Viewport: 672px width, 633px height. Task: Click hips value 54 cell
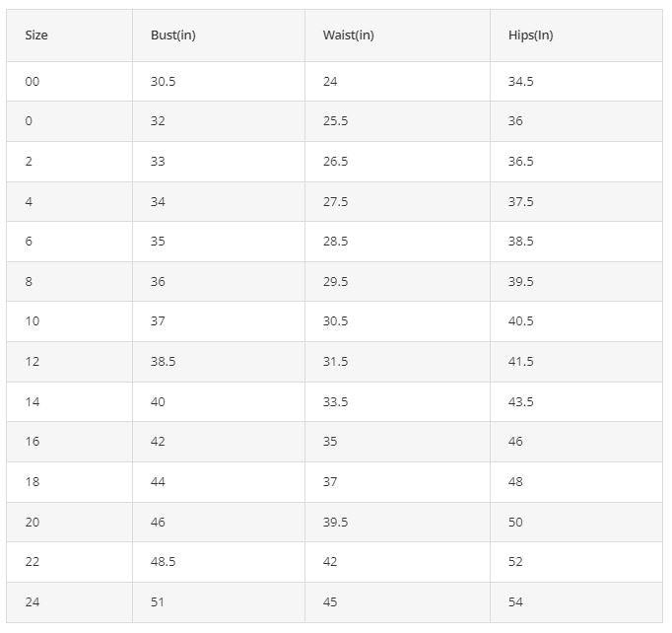click(x=576, y=602)
